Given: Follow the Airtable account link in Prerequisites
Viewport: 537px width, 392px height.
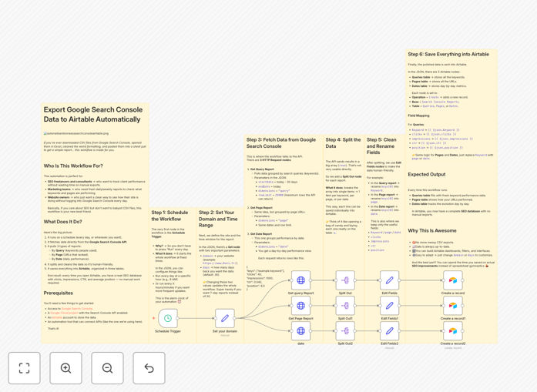Looking at the screenshot, I should click(57, 317).
